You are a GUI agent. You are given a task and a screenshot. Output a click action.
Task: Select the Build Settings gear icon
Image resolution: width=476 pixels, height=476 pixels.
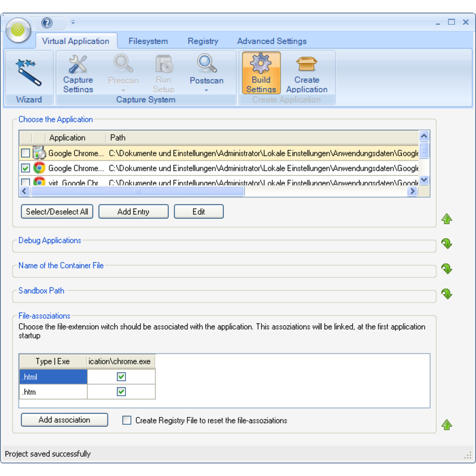(x=261, y=63)
